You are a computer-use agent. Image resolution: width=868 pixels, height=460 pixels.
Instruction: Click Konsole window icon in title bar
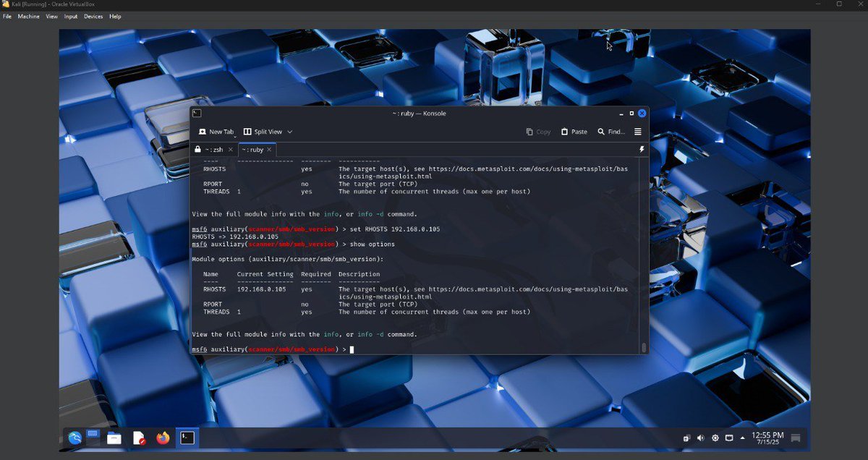click(197, 113)
